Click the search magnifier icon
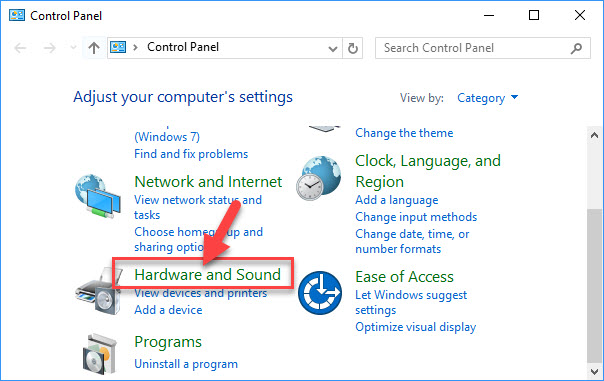Image resolution: width=604 pixels, height=381 pixels. tap(576, 48)
